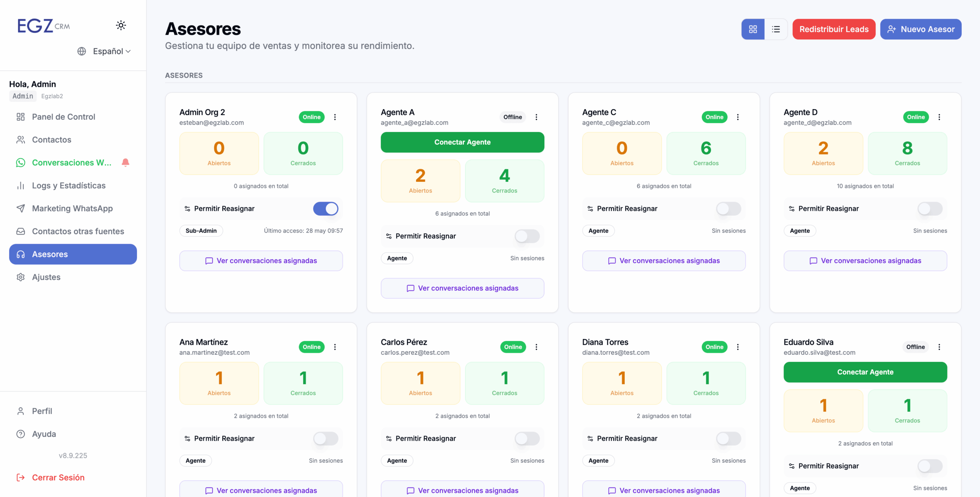Select the Asesores sidebar item
Screen dimensions: 980x497
pos(73,254)
